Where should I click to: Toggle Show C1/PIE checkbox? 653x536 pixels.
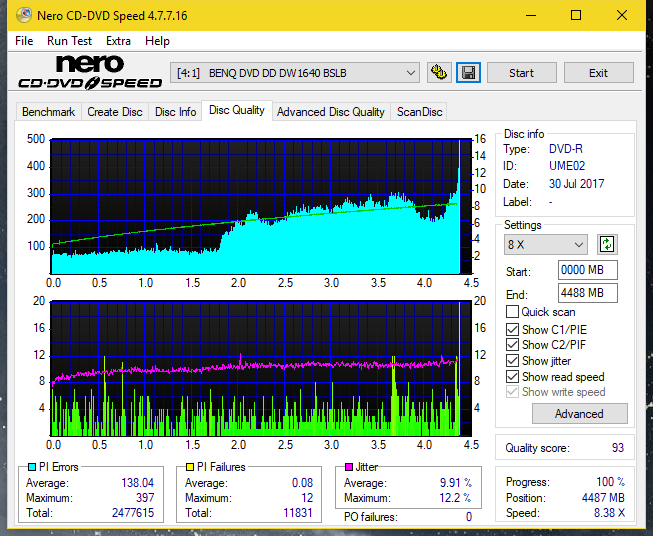point(512,329)
